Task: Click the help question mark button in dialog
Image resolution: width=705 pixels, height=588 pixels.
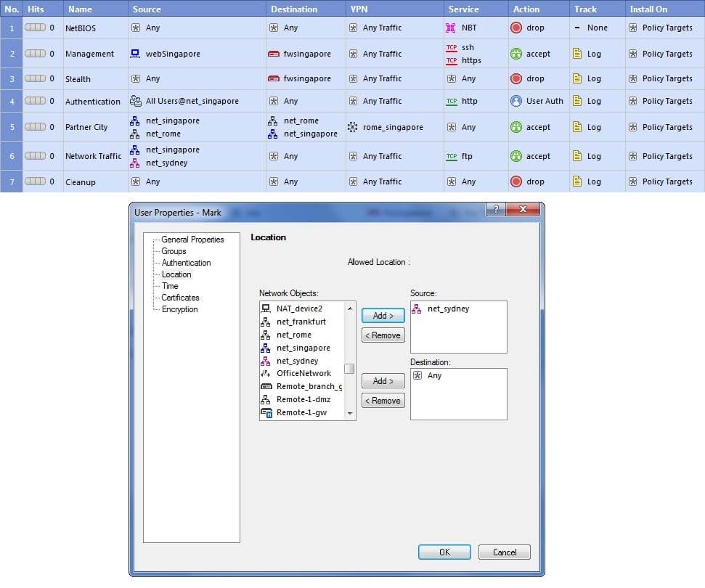Action: point(496,210)
